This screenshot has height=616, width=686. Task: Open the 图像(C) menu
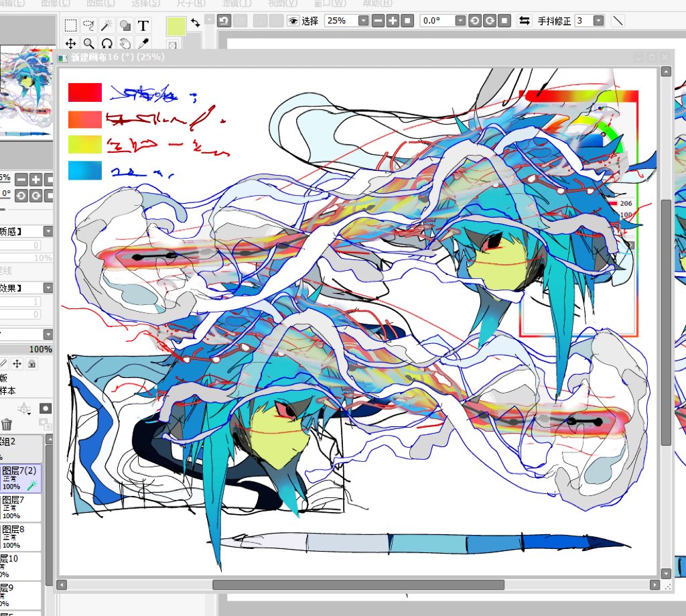click(56, 3)
